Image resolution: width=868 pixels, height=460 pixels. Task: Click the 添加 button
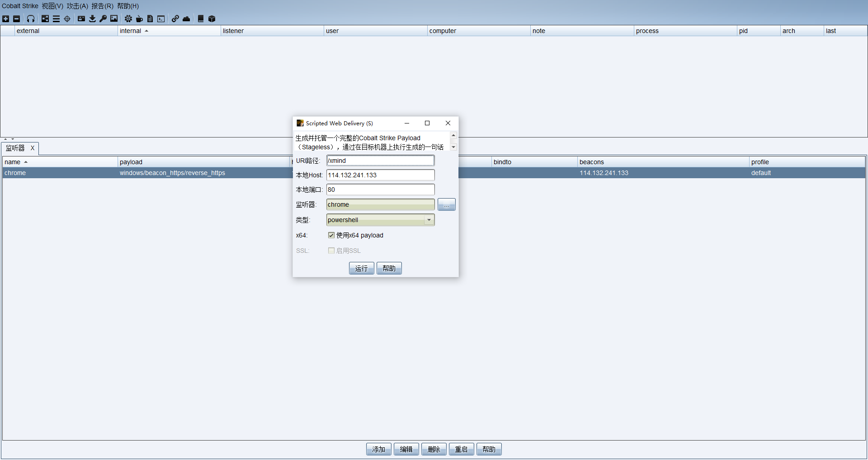[379, 449]
